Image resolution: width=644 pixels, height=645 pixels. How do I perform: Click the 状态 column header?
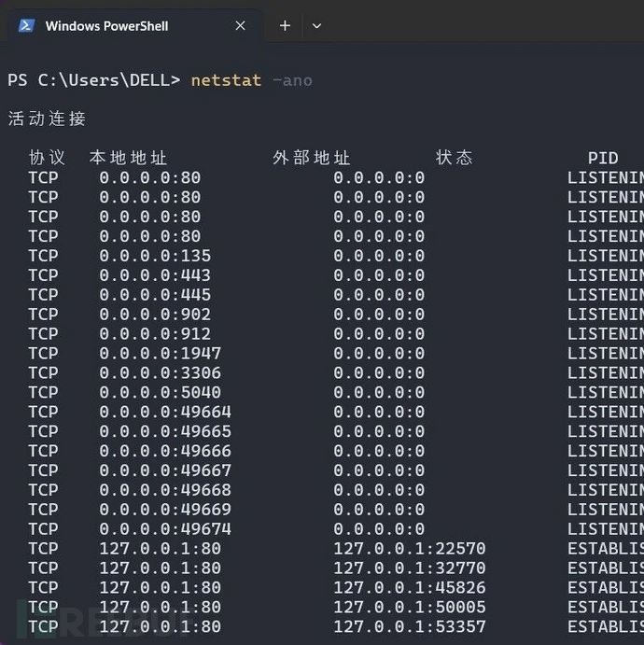[454, 158]
